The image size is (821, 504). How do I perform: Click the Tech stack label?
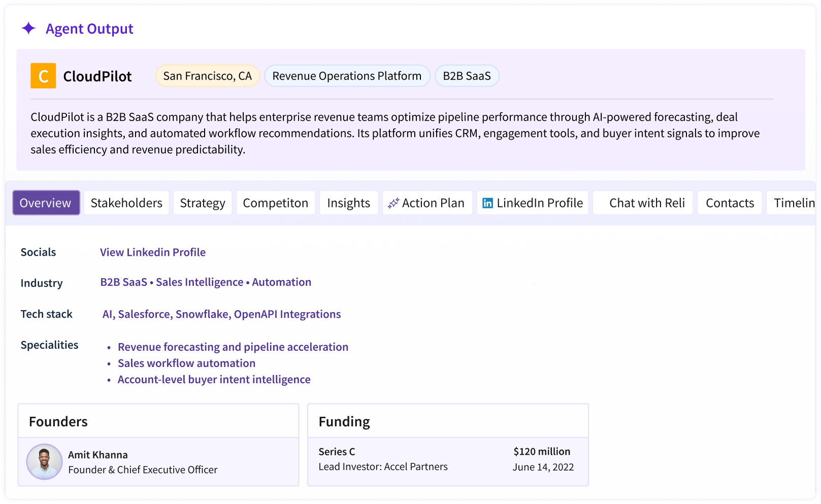click(47, 314)
